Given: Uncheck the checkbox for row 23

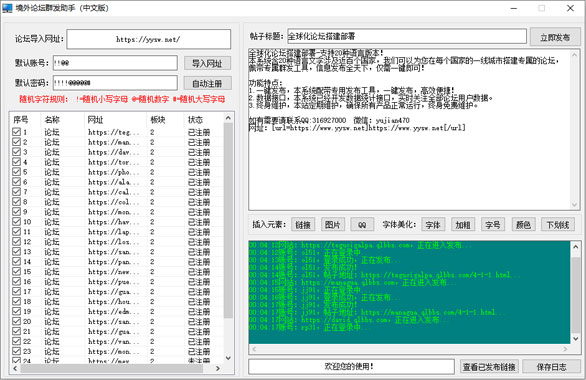Looking at the screenshot, I should [x=16, y=351].
